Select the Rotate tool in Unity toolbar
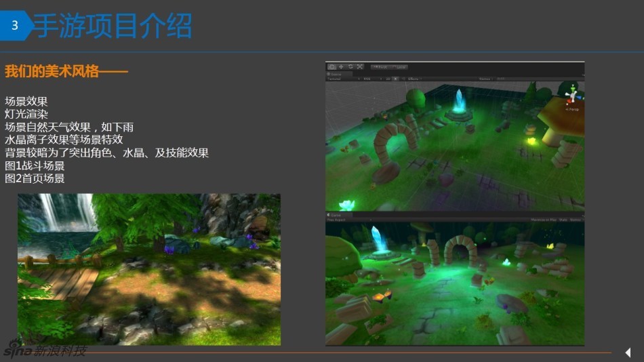644x362 pixels. click(x=350, y=66)
